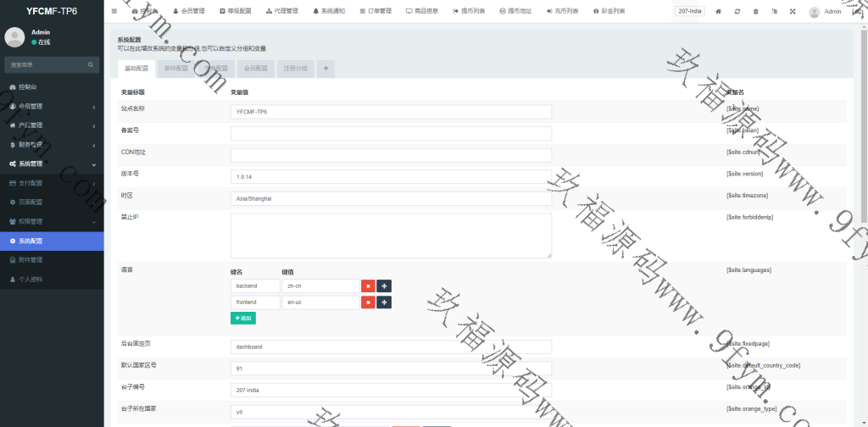Click the search icon in sidebar menu search
This screenshot has height=427, width=868.
coord(92,64)
